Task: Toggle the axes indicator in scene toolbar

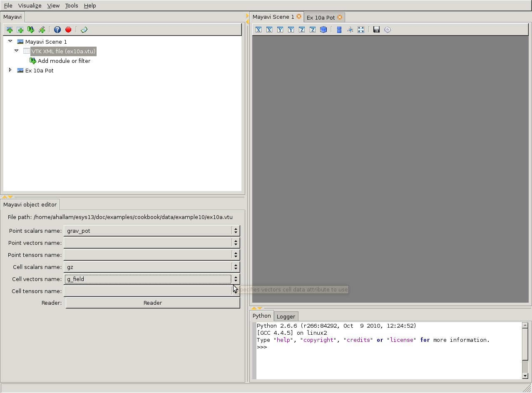Action: pyautogui.click(x=350, y=30)
